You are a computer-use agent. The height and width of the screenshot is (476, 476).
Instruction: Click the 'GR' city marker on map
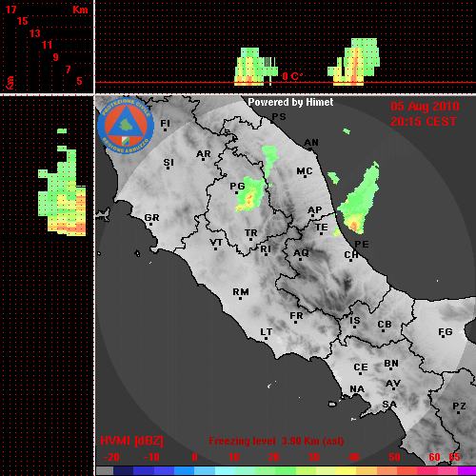[x=151, y=219]
